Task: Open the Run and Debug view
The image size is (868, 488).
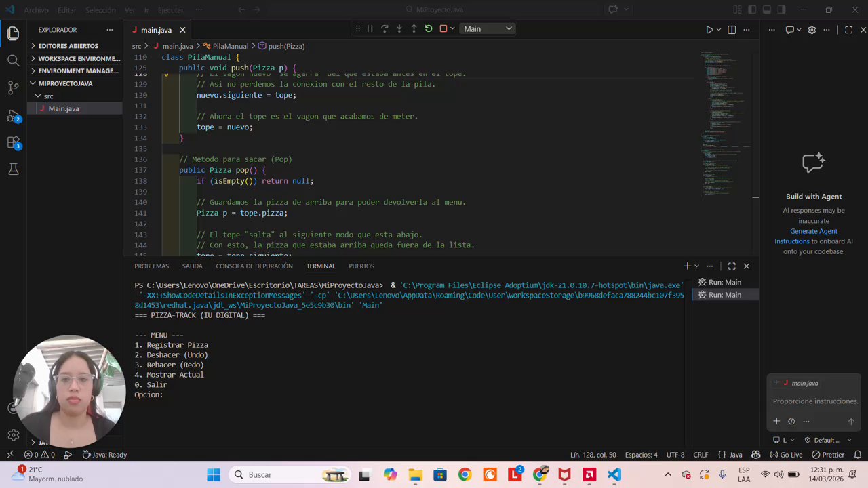Action: pos(13,115)
